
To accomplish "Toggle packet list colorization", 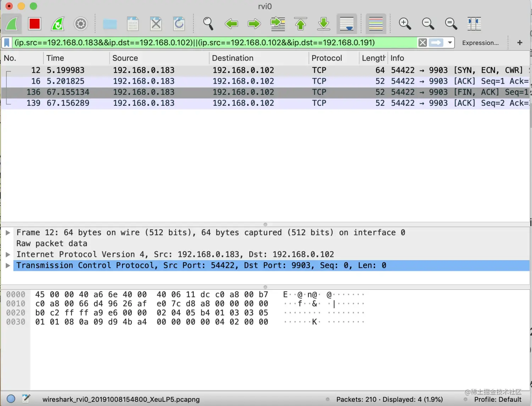I will [x=376, y=24].
